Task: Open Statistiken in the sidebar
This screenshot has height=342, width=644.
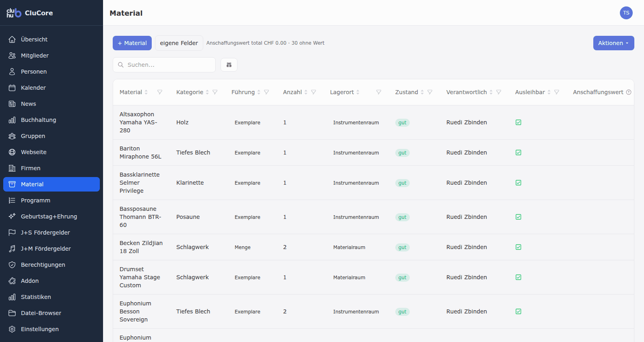Action: [52, 297]
